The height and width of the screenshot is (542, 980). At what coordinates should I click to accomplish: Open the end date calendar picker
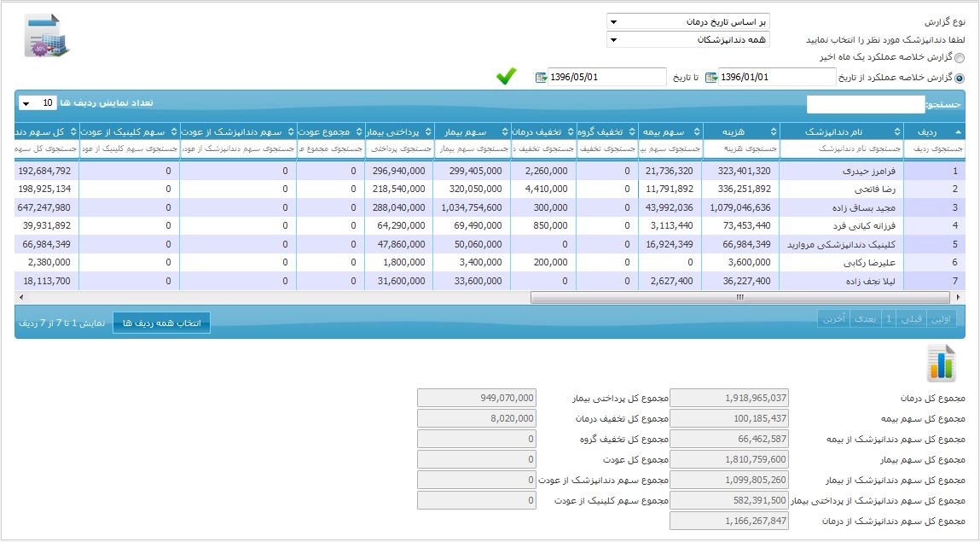pos(541,78)
